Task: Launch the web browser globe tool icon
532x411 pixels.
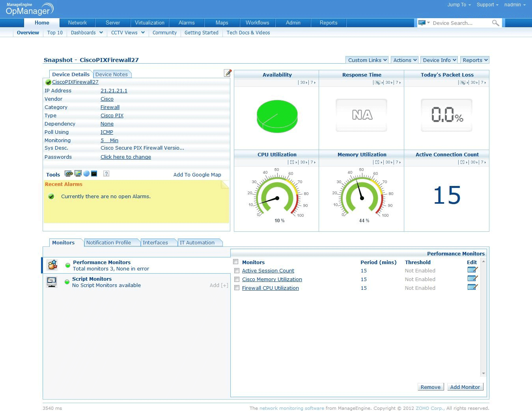Action: [x=86, y=174]
